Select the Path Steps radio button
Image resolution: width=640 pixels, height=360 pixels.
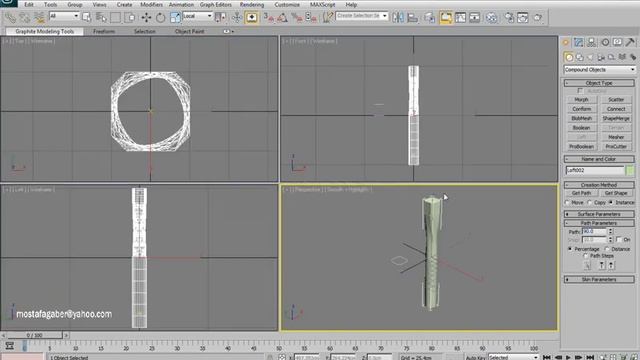tap(585, 256)
